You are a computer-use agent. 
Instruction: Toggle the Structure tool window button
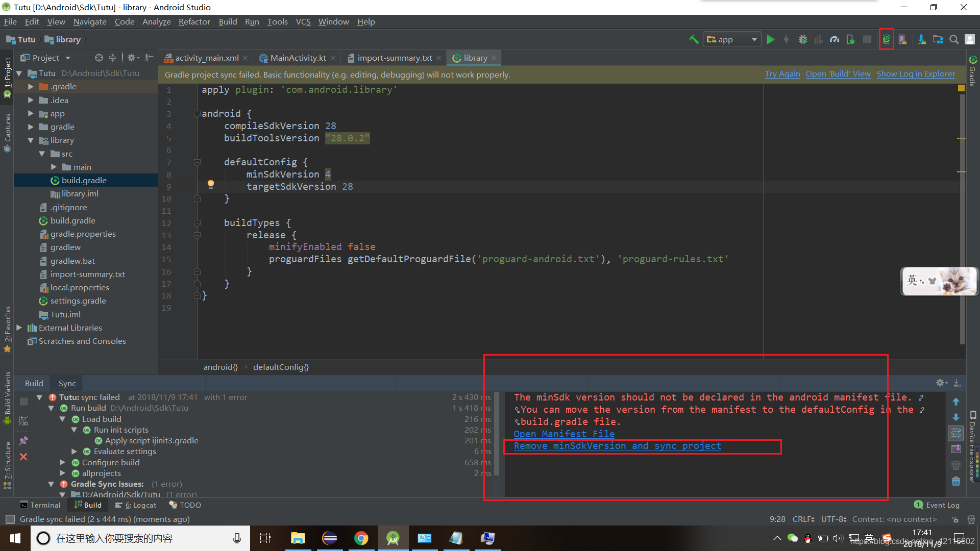tap(7, 465)
